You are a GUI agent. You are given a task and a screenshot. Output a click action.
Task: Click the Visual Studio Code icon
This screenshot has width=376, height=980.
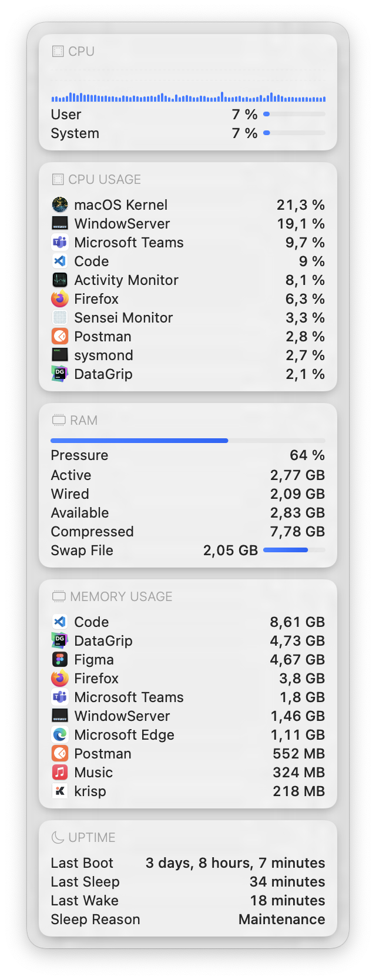pyautogui.click(x=61, y=261)
